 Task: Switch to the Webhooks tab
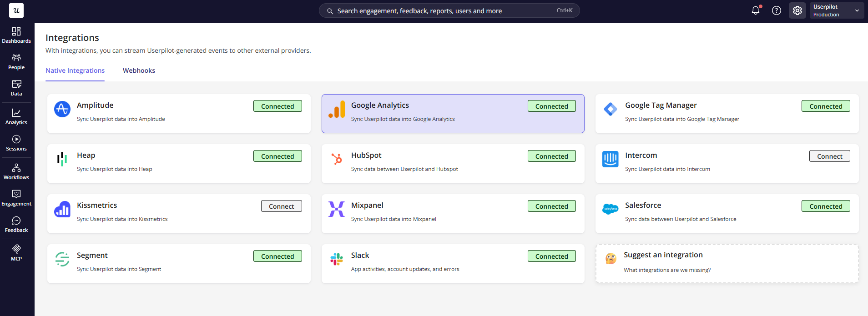139,70
